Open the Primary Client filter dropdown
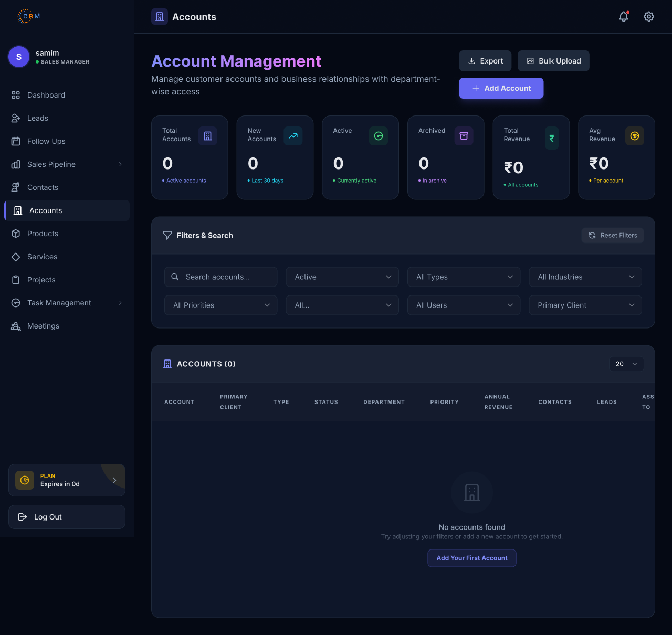672x635 pixels. click(585, 305)
